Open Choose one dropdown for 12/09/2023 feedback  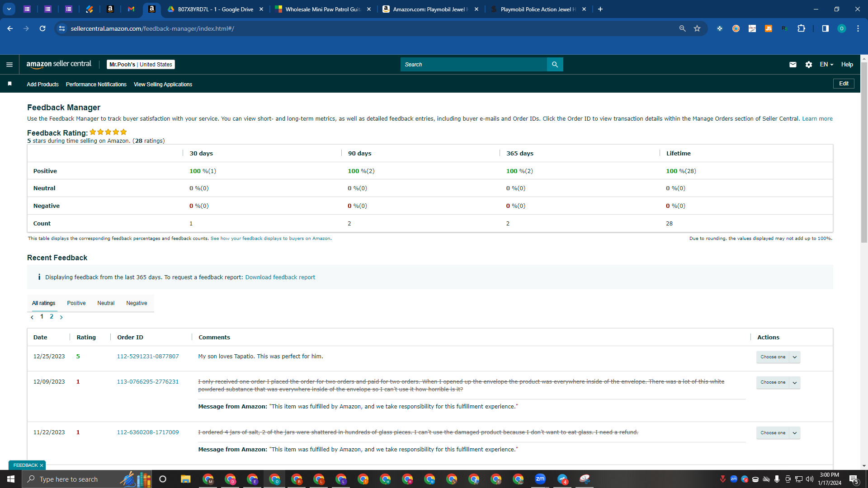(x=778, y=382)
